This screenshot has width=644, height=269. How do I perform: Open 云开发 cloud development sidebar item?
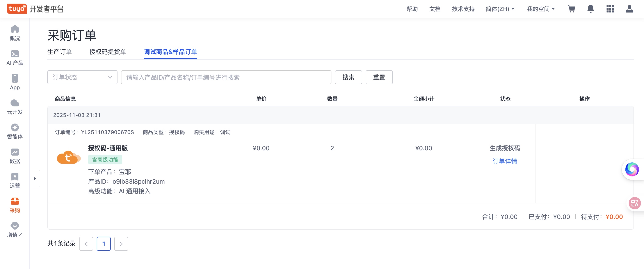point(15,107)
